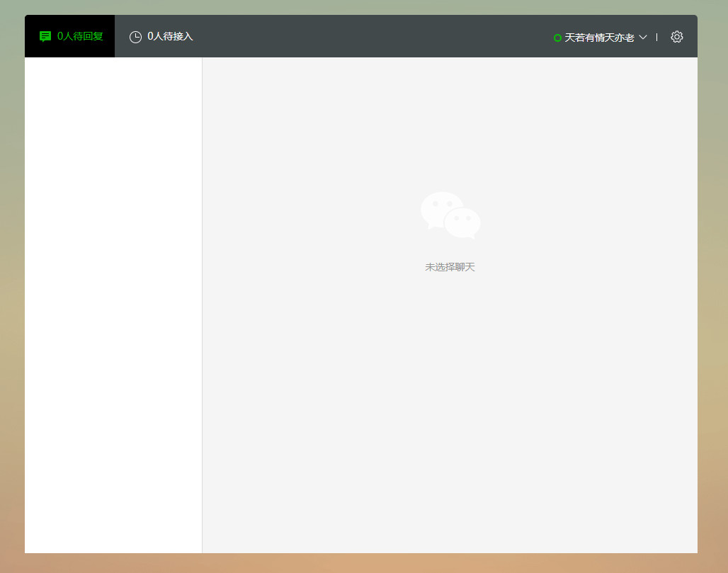
Task: Open the 0人待回复 tab
Action: coord(69,36)
